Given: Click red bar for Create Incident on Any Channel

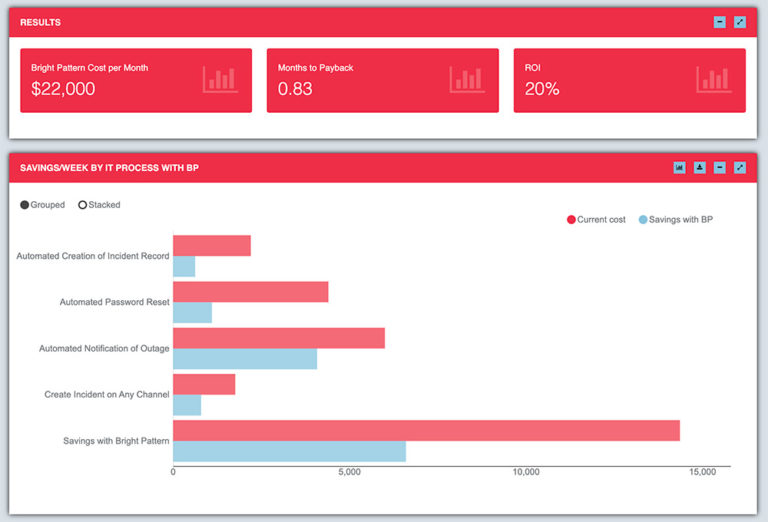Looking at the screenshot, I should pos(204,384).
